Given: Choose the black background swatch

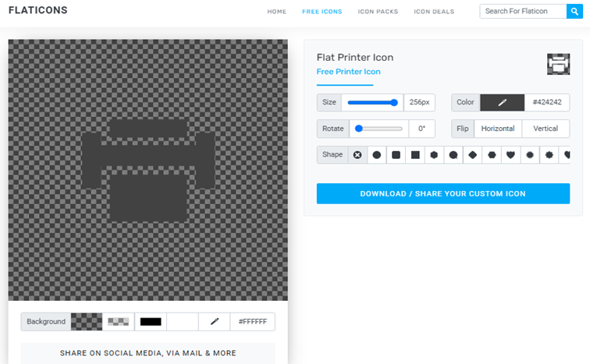Looking at the screenshot, I should click(x=150, y=321).
